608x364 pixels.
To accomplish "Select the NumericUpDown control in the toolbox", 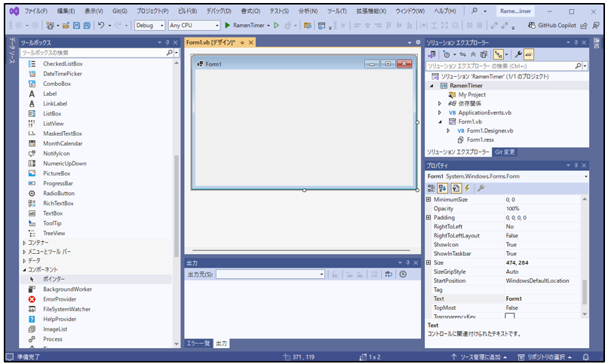I will pos(64,164).
